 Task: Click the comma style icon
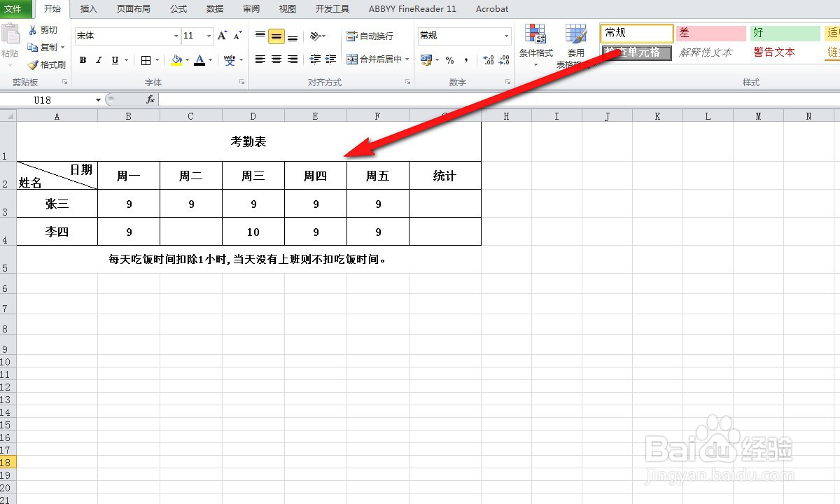pyautogui.click(x=465, y=60)
